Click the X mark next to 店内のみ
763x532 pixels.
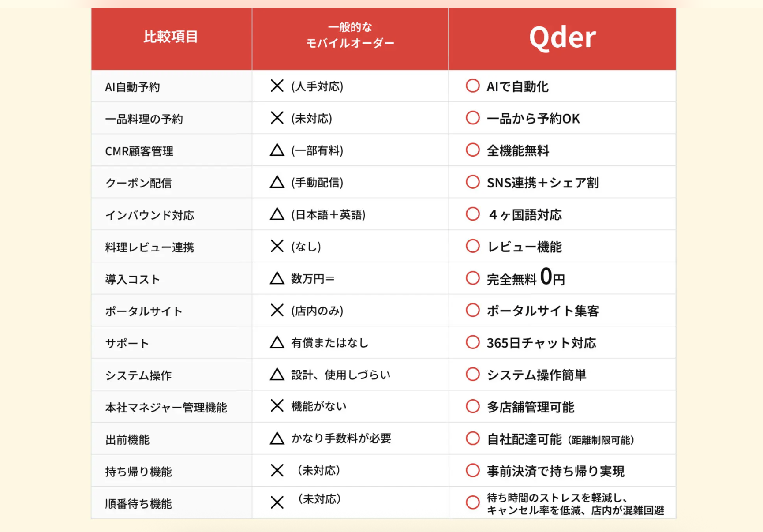click(277, 310)
